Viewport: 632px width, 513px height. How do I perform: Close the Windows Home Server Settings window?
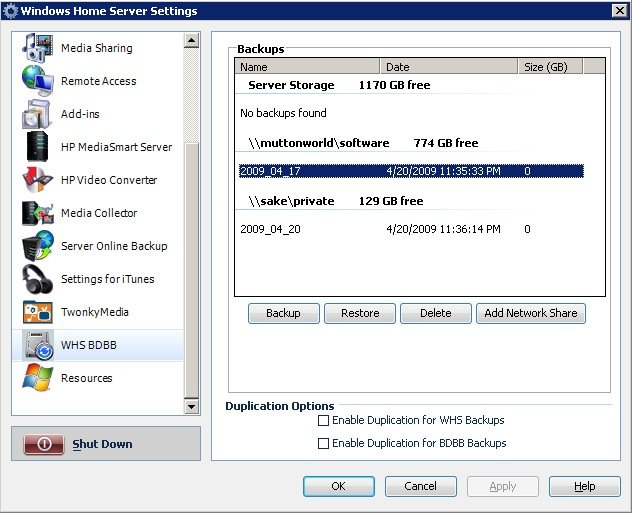coord(620,10)
